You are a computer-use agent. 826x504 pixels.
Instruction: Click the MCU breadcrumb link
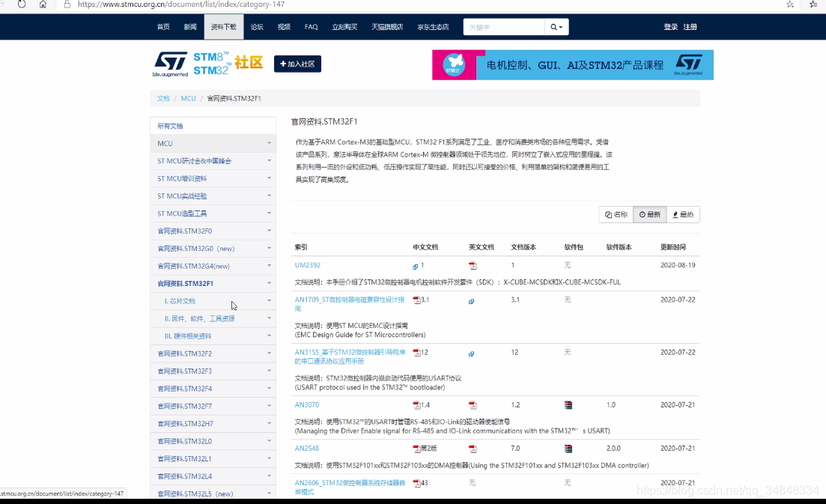tap(188, 99)
